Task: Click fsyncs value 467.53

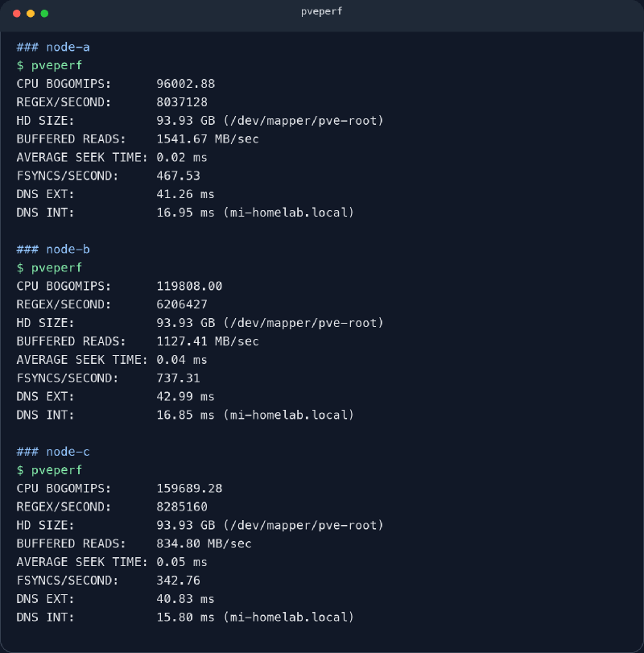Action: tap(178, 176)
